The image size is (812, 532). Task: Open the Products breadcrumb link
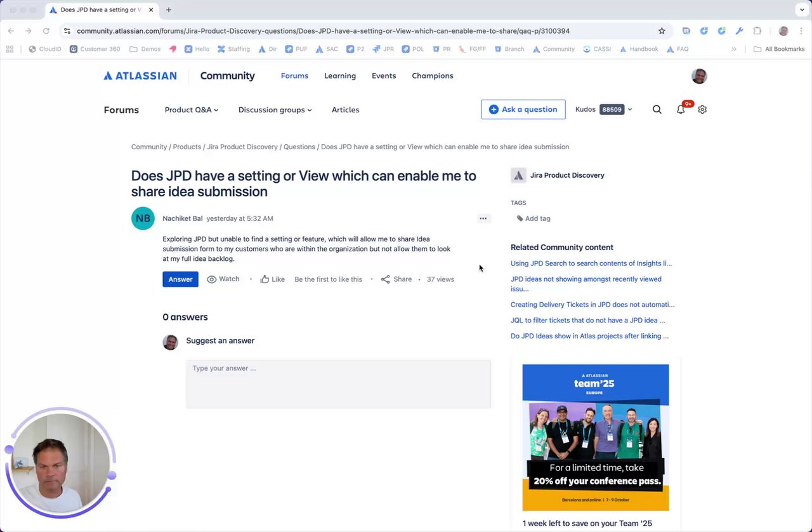[x=187, y=147]
